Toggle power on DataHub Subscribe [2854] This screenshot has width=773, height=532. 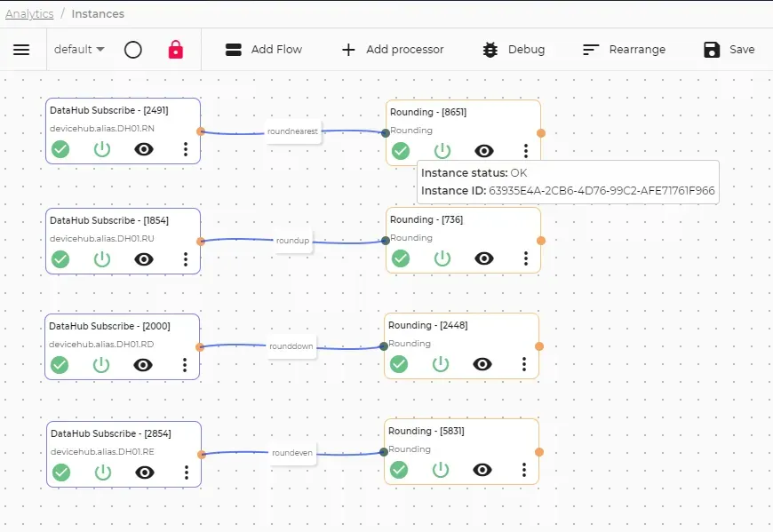(x=103, y=472)
